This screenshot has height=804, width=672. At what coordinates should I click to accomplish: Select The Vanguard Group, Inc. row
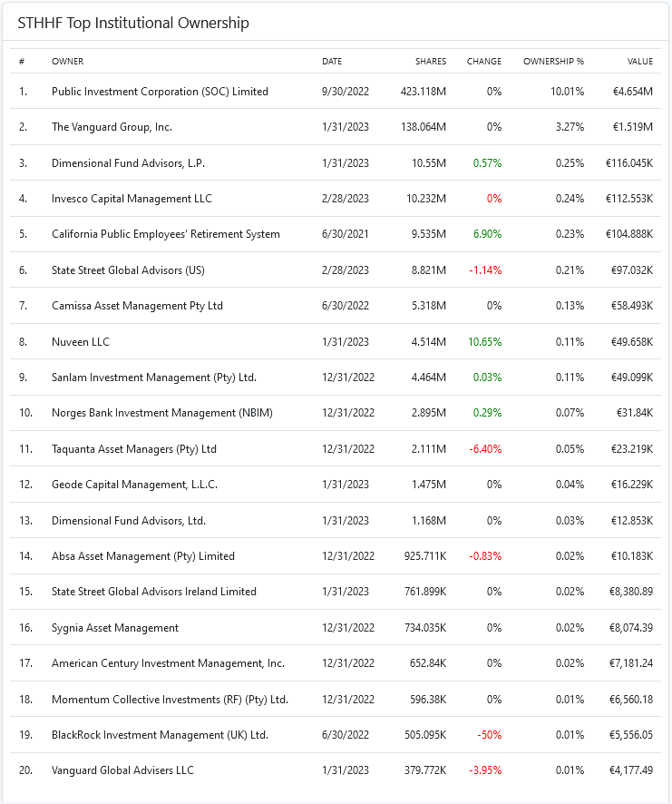click(x=112, y=127)
